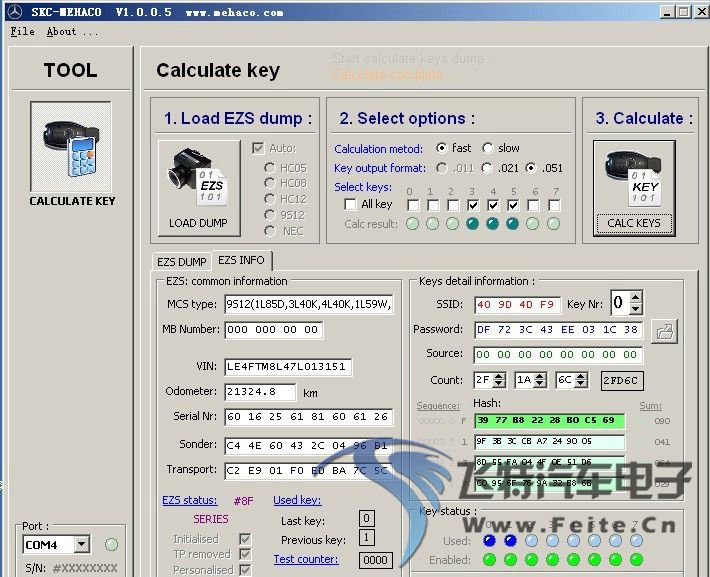Open the Calculate Key tool icon
This screenshot has width=710, height=577.
(71, 146)
